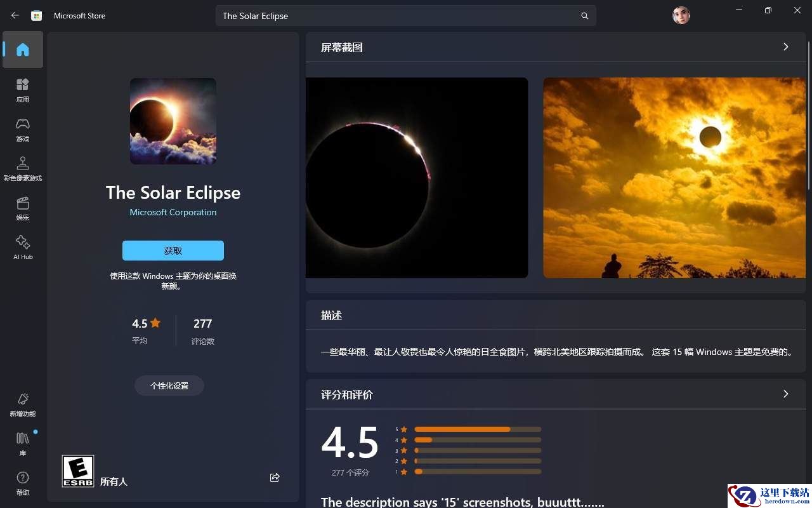Click the description text about 日全食图片

click(558, 352)
